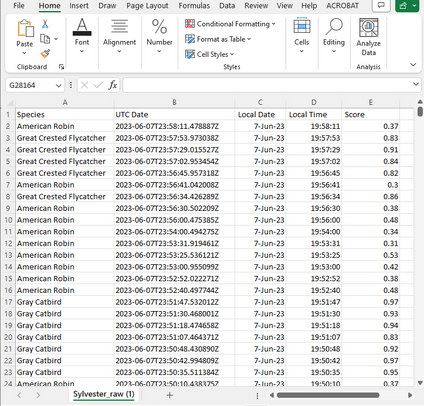
Task: Switch to the Insert ribbon tab
Action: pos(79,6)
